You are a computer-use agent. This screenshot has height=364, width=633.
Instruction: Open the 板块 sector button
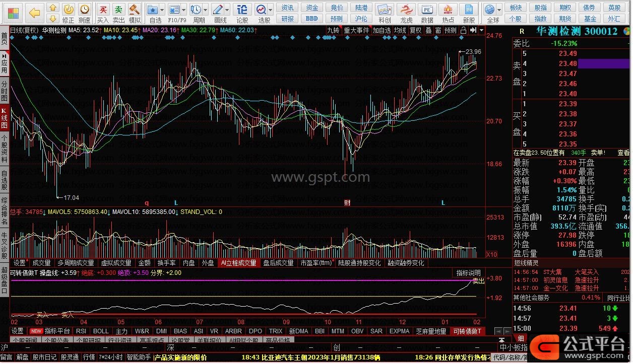coord(516,8)
